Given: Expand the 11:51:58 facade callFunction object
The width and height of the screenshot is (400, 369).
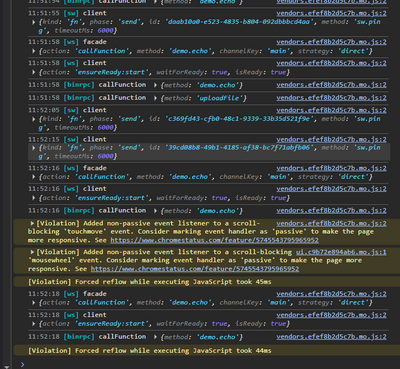Looking at the screenshot, I should 34,51.
